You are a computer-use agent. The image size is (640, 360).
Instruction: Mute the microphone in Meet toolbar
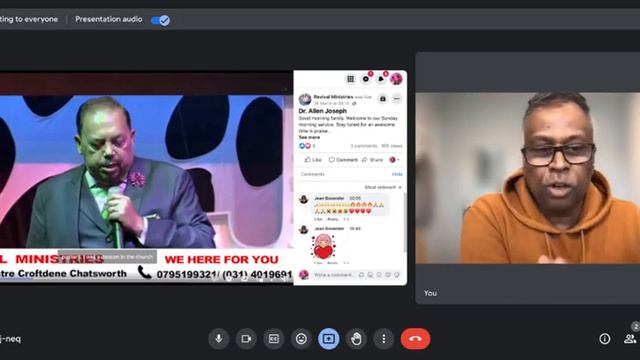219,339
